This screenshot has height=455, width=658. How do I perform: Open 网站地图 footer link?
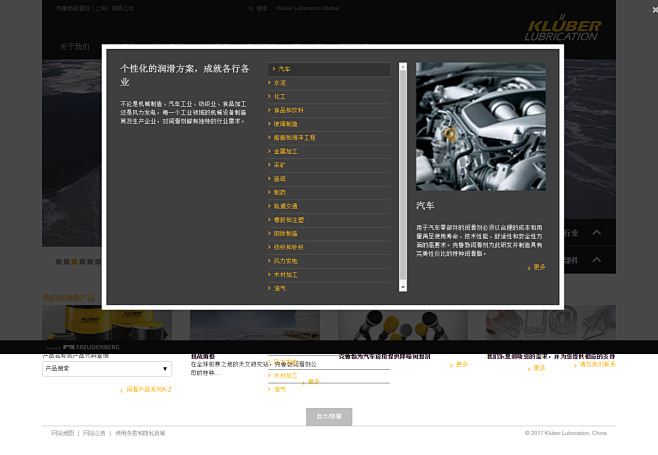(63, 433)
